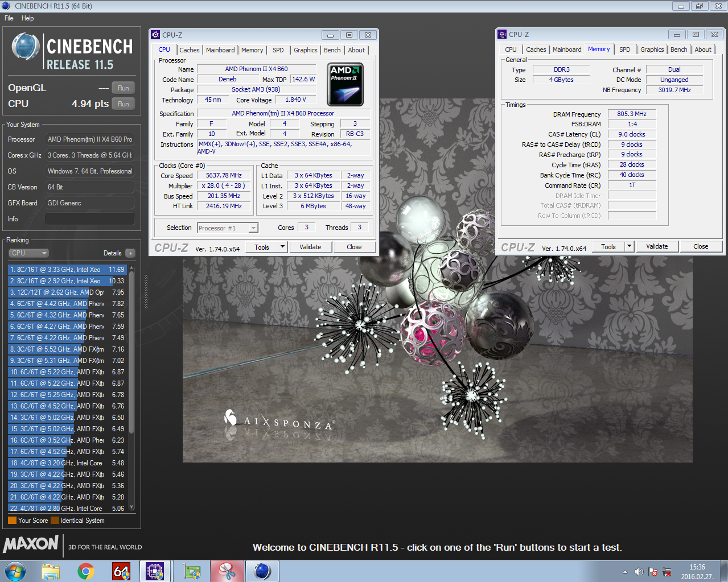Open Bench tab in Memory CPU-Z window
The width and height of the screenshot is (728, 582).
(x=679, y=49)
